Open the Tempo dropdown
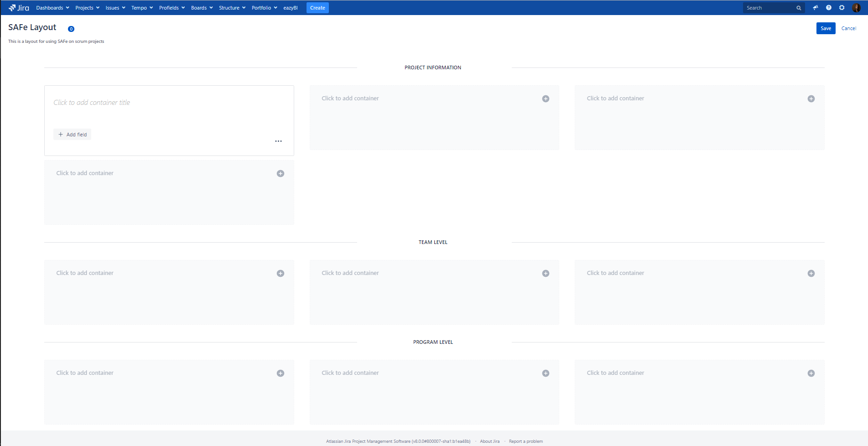868x446 pixels. click(141, 8)
